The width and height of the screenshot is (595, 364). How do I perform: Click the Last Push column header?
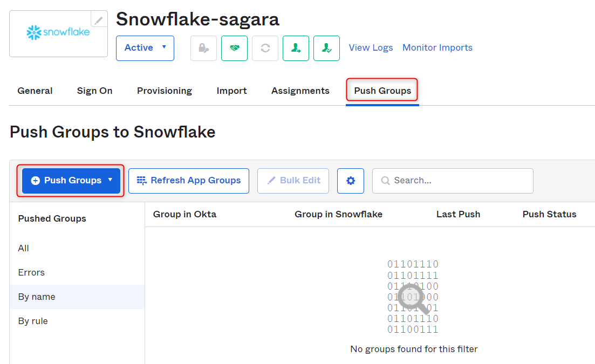[458, 215]
